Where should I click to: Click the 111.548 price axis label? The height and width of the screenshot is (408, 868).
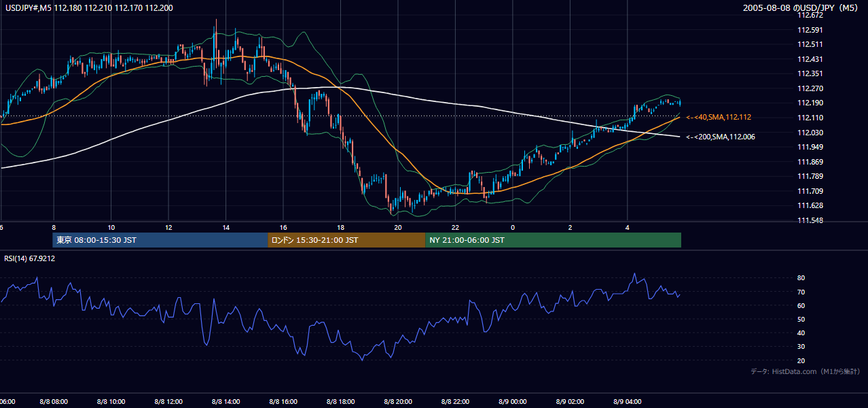[810, 220]
